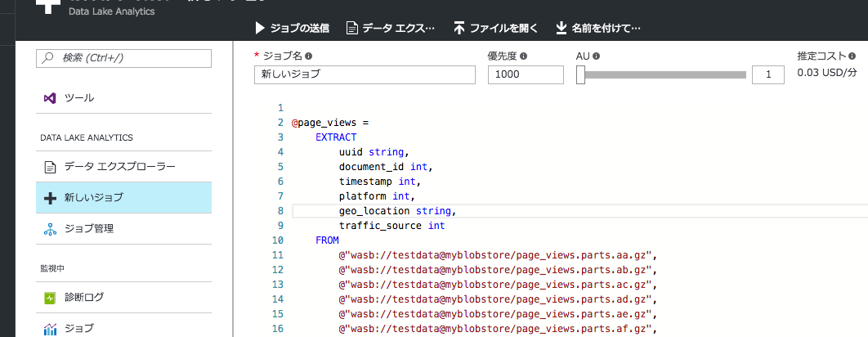Click the page_views.parts.ad.gz path
The width and height of the screenshot is (868, 337).
pos(499,299)
